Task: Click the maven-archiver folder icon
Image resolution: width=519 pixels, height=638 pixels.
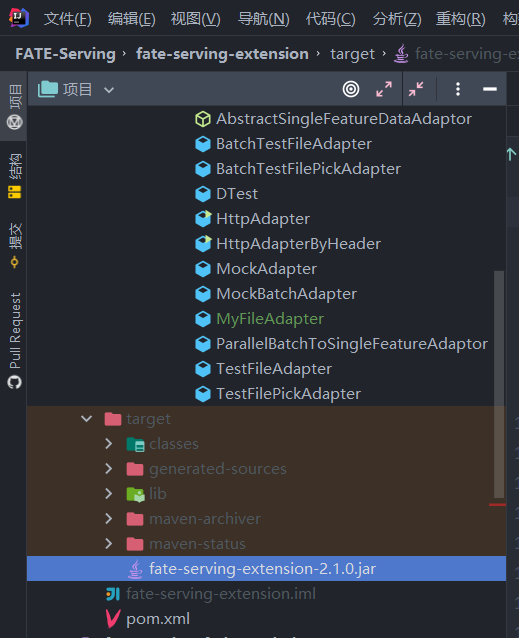Action: (x=135, y=519)
